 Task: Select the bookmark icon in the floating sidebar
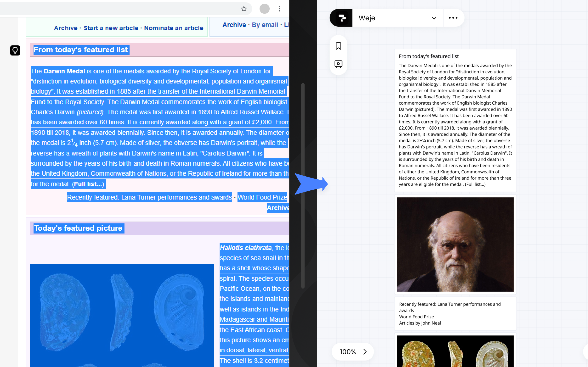(338, 46)
